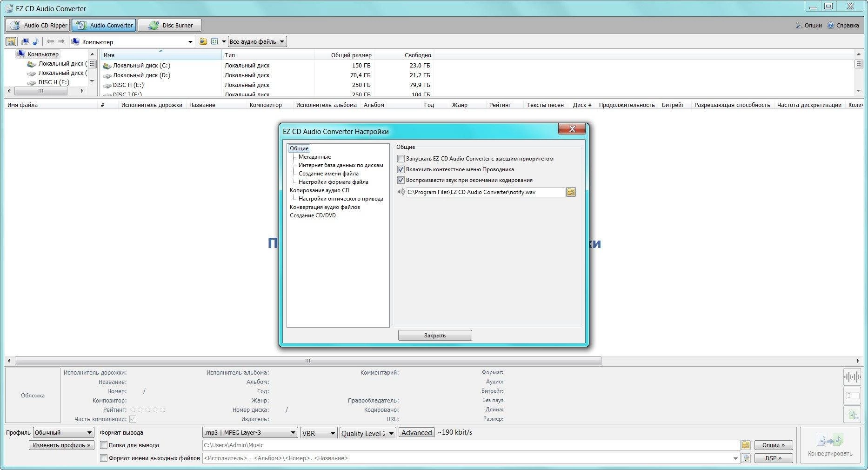Enable the Папка для вывода checkbox
868x470 pixels.
click(104, 445)
